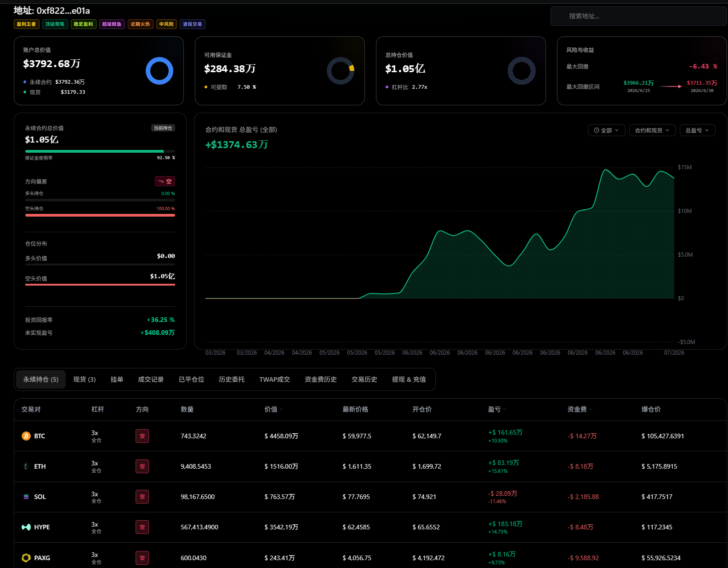Toggle the 当前持仓 badge
The image size is (728, 568).
163,128
